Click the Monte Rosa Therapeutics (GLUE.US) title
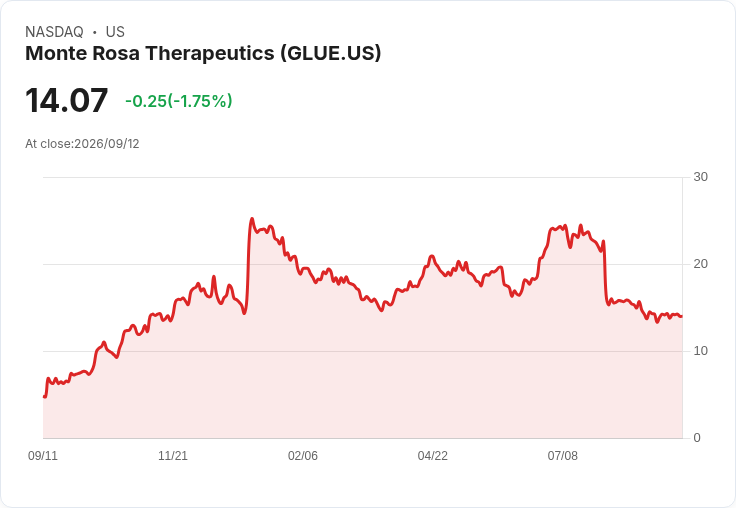 point(203,53)
